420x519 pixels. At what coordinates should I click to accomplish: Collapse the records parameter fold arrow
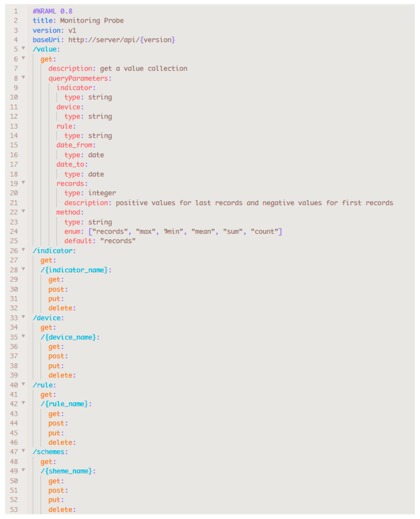[x=23, y=182]
